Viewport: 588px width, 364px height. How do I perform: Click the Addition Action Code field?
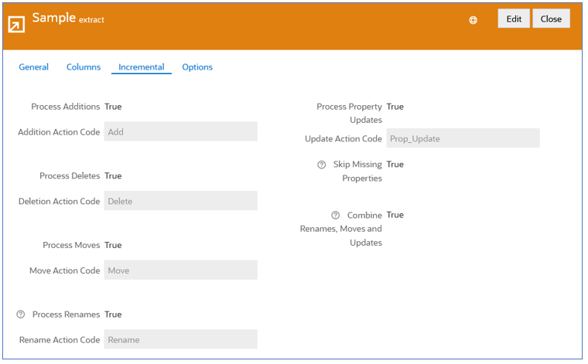[181, 132]
